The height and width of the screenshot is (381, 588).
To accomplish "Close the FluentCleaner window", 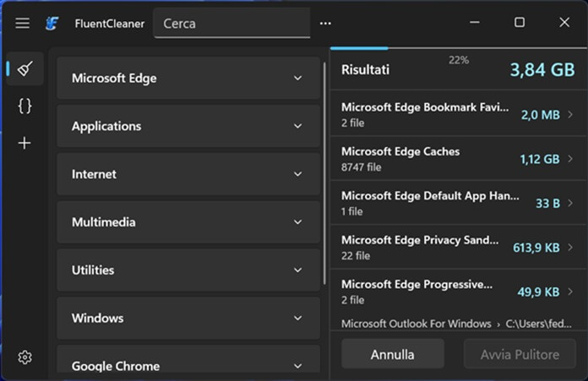I will tap(564, 23).
